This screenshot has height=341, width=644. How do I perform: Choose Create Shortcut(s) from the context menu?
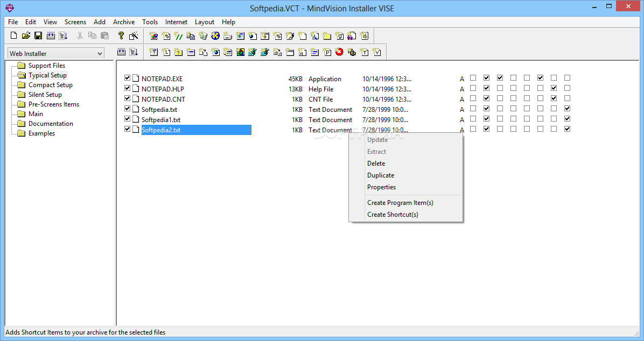[413, 215]
